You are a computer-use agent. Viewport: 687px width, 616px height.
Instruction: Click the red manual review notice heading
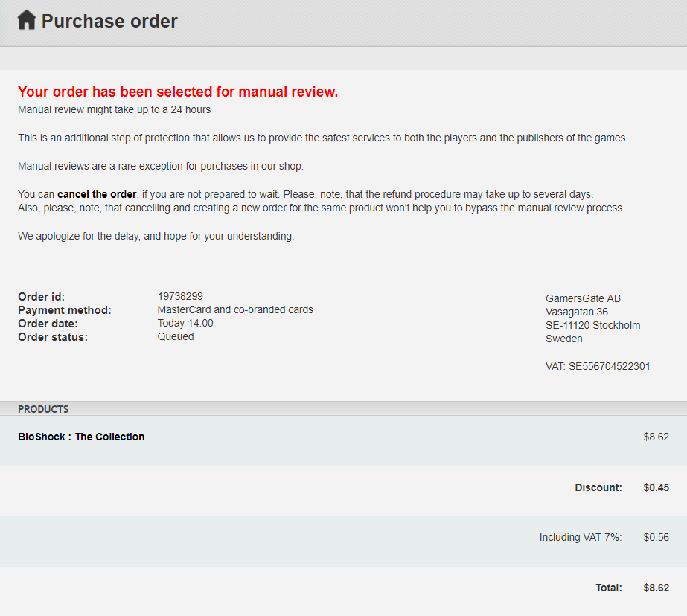click(x=178, y=92)
